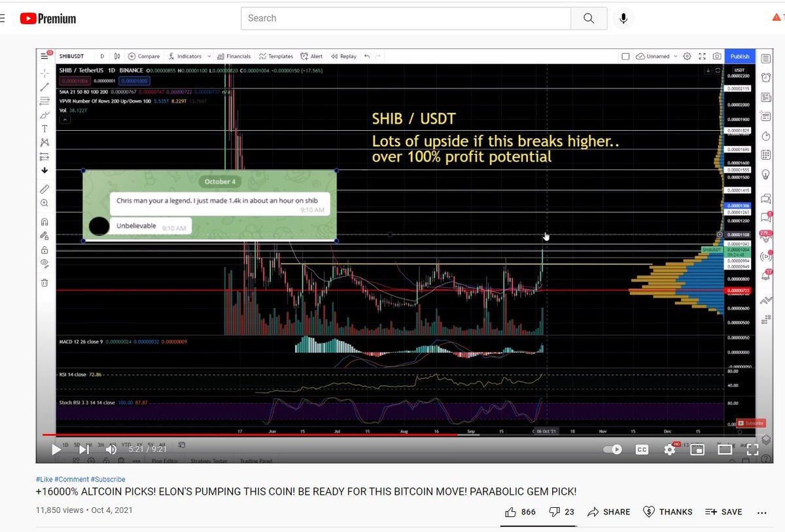The width and height of the screenshot is (785, 532).
Task: Open the watchlist panel icon
Action: pyautogui.click(x=765, y=59)
